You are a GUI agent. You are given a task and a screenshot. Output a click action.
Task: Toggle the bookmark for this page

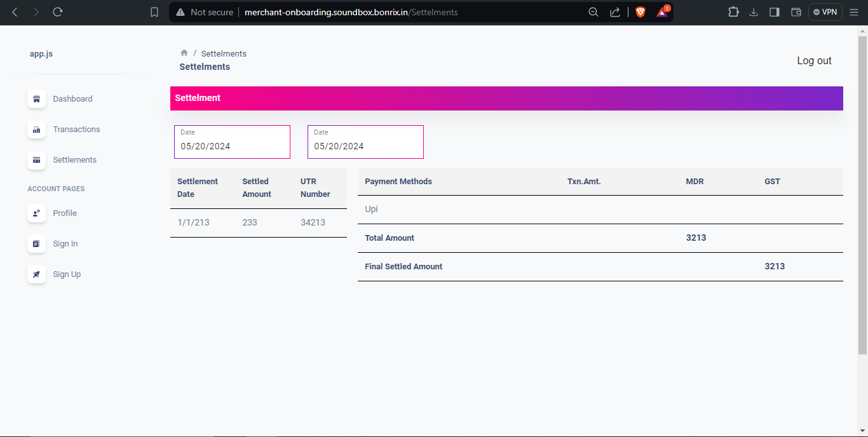pos(154,11)
